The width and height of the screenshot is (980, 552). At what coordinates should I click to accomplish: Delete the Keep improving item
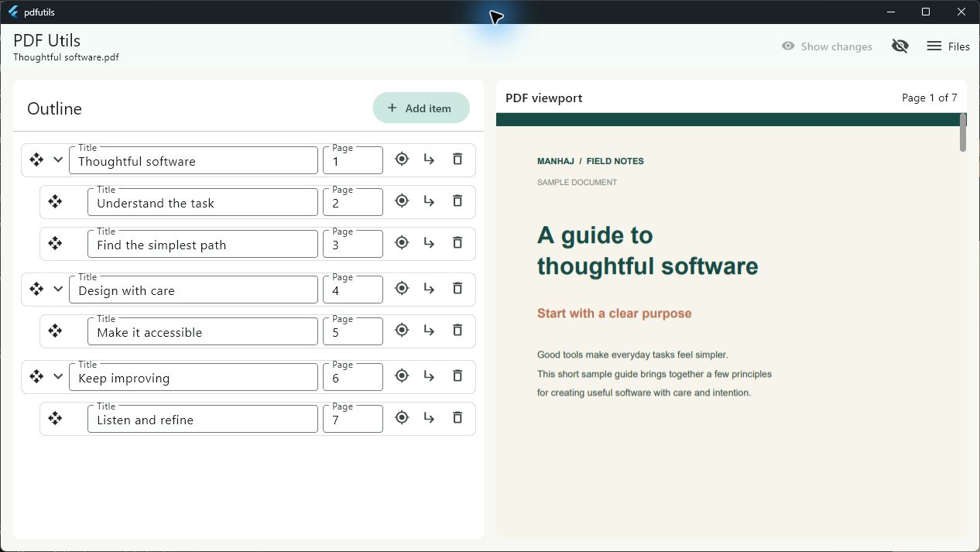(x=457, y=375)
